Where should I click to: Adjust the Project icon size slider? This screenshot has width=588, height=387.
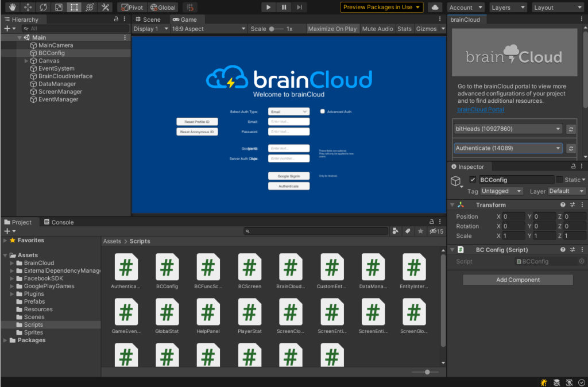[x=426, y=372]
